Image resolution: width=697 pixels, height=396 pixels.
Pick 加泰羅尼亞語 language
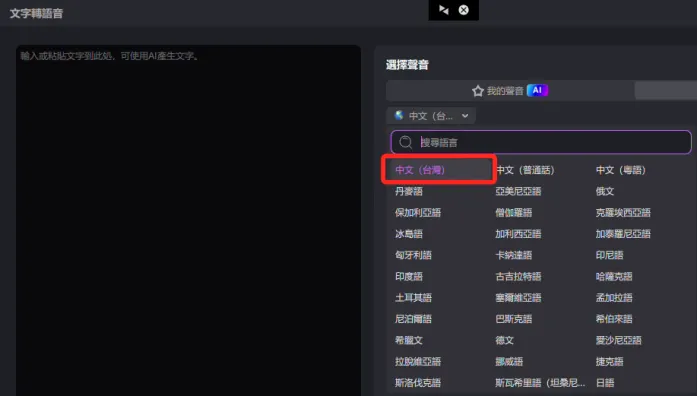[623, 234]
